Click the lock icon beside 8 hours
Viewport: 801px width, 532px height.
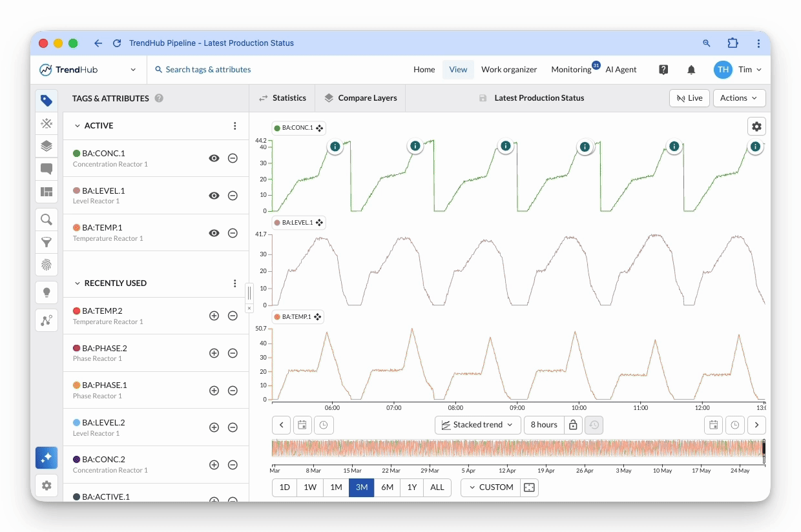click(x=573, y=425)
